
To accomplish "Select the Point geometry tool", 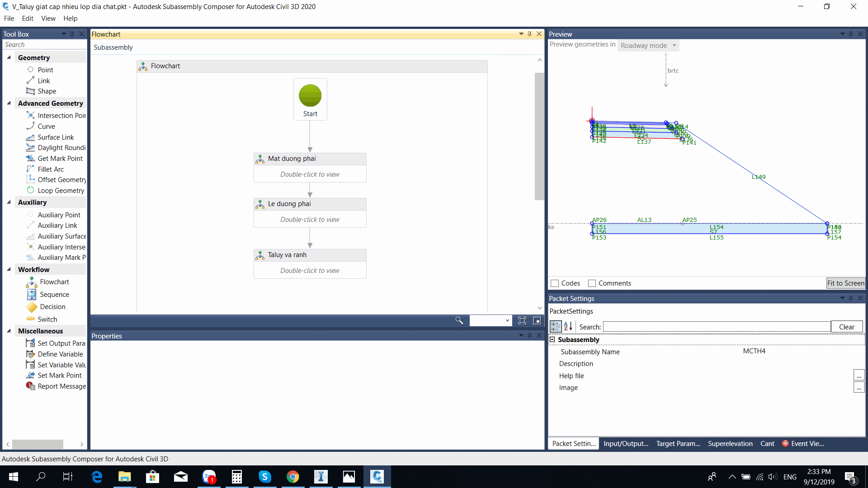I will [x=45, y=69].
